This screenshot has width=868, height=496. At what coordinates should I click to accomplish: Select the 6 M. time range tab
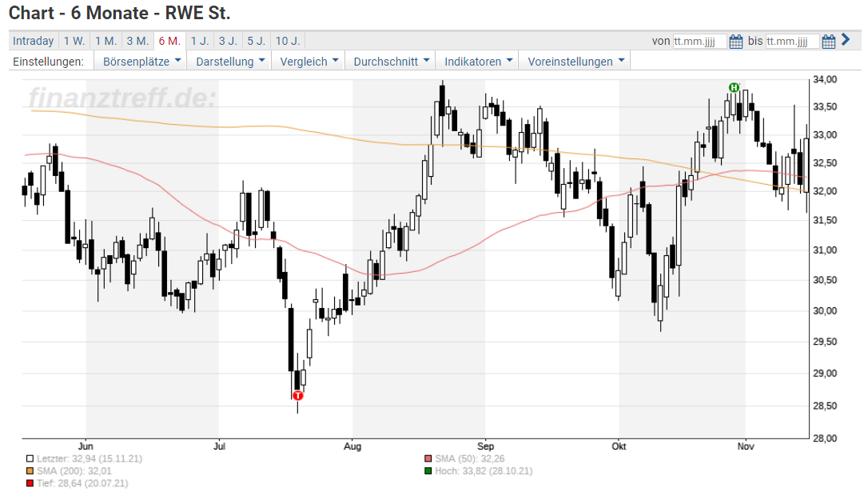pos(169,41)
